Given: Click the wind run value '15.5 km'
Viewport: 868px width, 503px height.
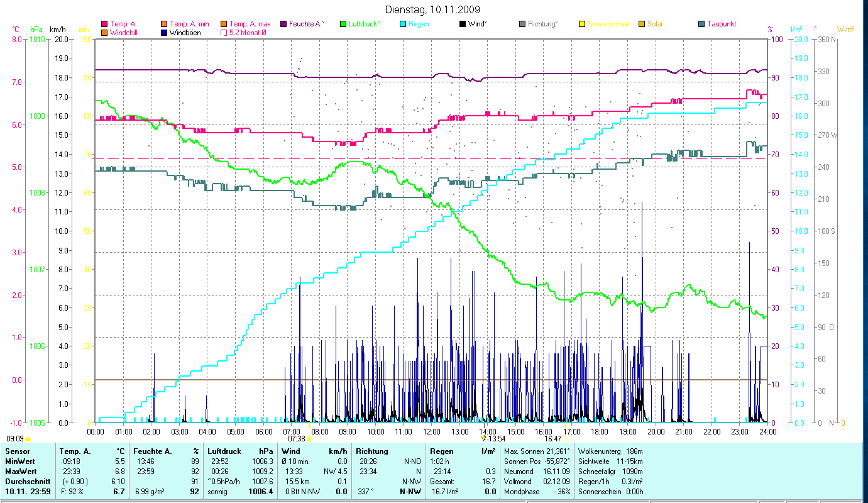Looking at the screenshot, I should [x=297, y=482].
